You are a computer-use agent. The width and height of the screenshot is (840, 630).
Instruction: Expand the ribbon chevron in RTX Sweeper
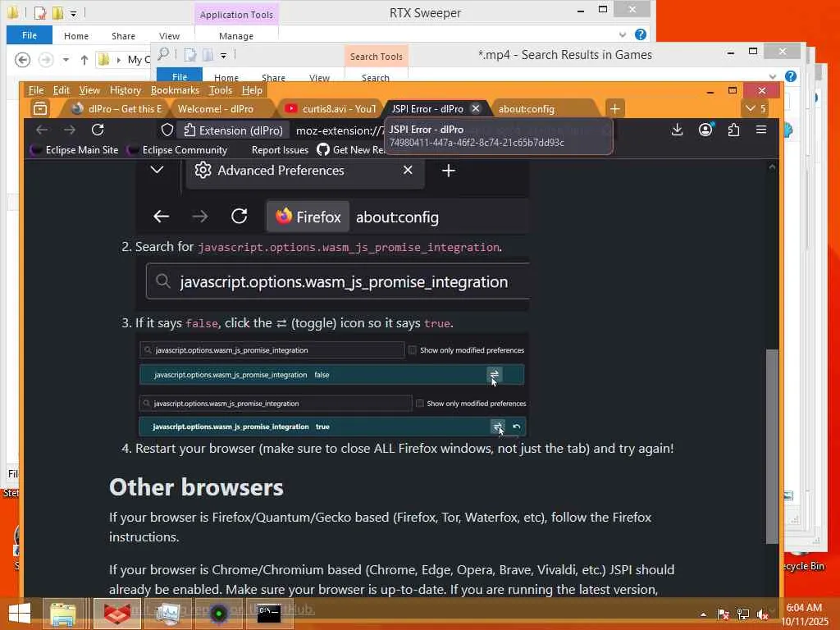click(x=623, y=34)
